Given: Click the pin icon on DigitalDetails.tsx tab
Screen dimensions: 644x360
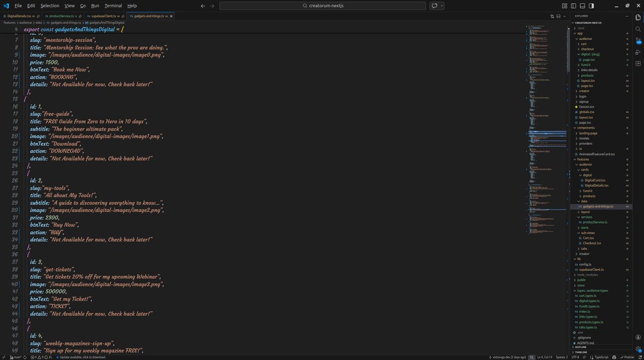Looking at the screenshot, I should 39,16.
